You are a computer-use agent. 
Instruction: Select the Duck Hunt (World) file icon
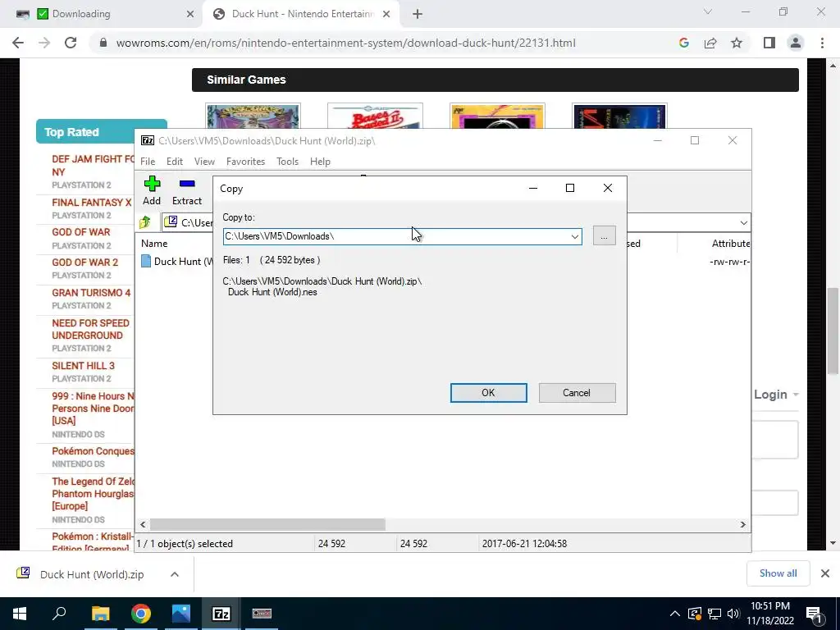click(146, 261)
